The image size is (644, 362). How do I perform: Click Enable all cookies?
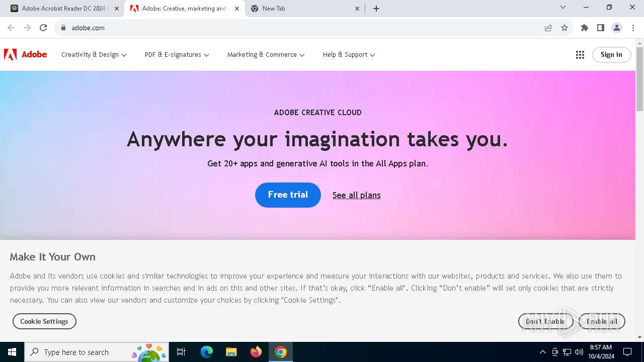(x=602, y=321)
